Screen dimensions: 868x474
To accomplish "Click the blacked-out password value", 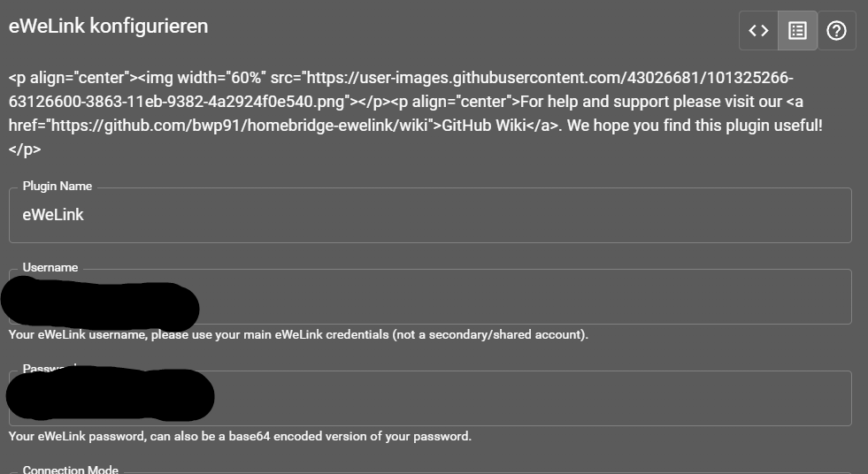I will point(110,394).
